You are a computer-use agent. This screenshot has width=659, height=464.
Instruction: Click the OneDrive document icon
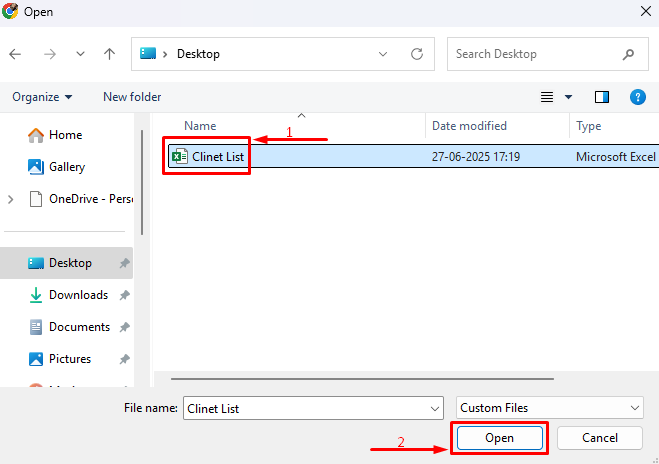pyautogui.click(x=36, y=199)
